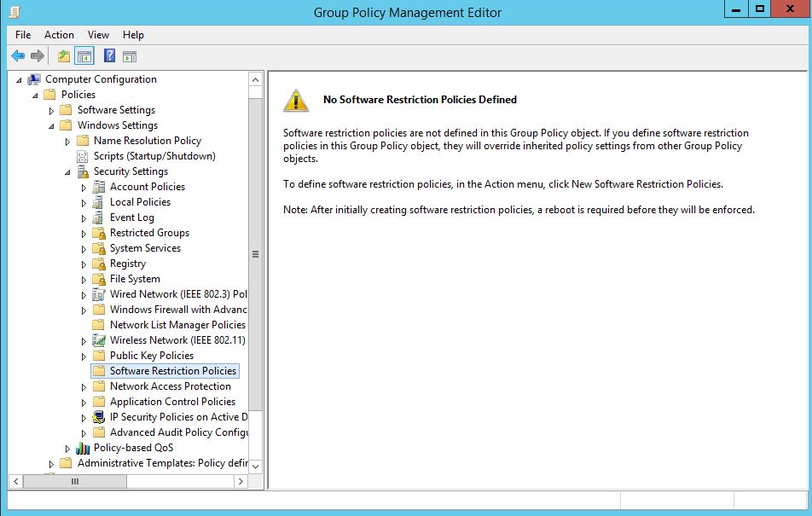Expand the Windows Firewall with Advanced Security node
Screen dimensions: 812x516
[84, 310]
